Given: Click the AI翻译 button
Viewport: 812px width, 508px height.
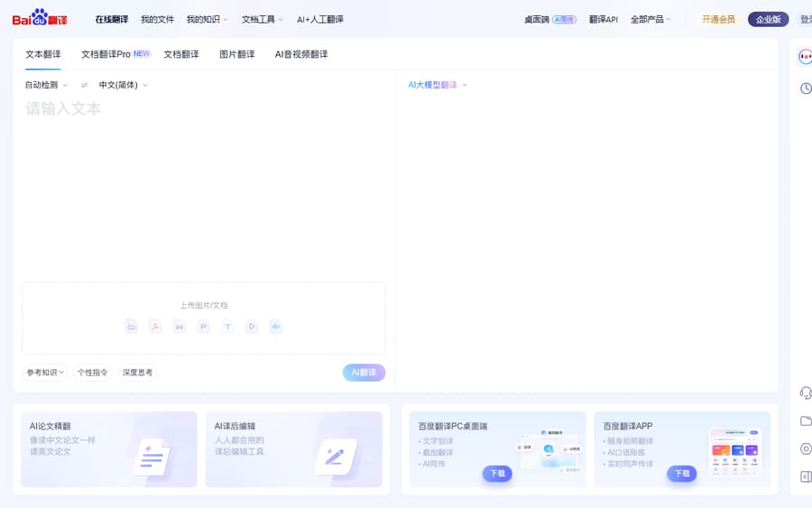Looking at the screenshot, I should pyautogui.click(x=364, y=373).
